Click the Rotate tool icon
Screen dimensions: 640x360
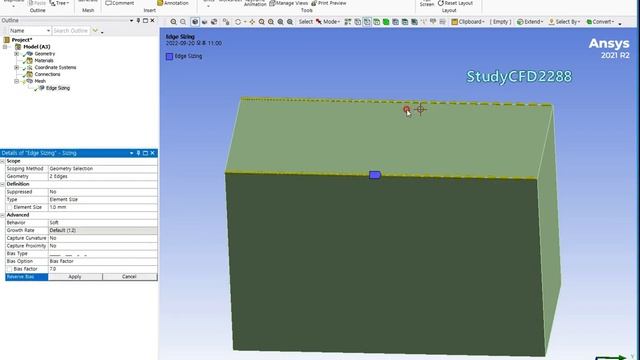(238, 22)
